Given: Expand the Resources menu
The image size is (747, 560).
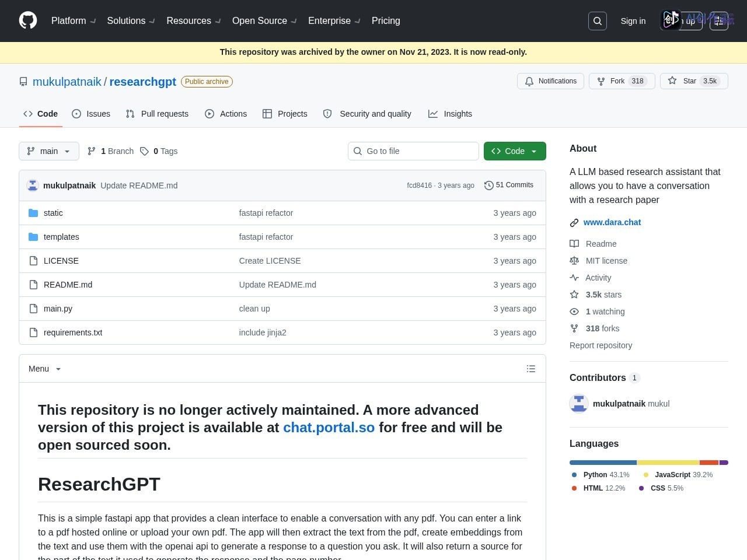Looking at the screenshot, I should coord(194,21).
